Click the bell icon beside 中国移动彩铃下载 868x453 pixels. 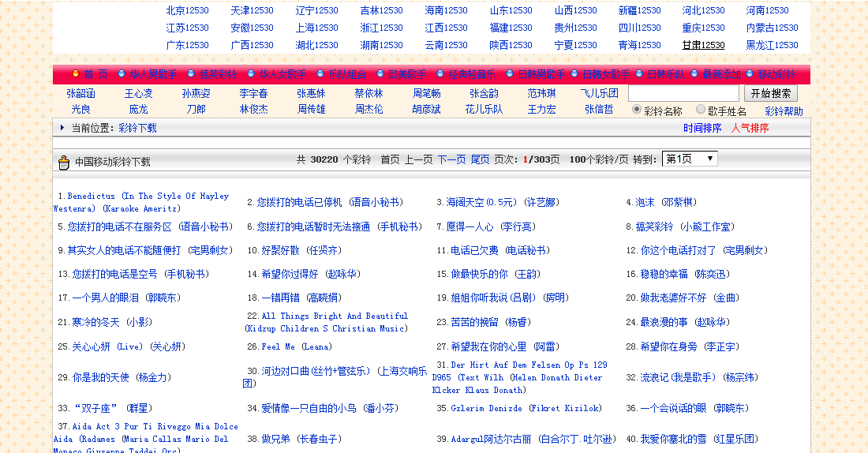click(x=64, y=163)
